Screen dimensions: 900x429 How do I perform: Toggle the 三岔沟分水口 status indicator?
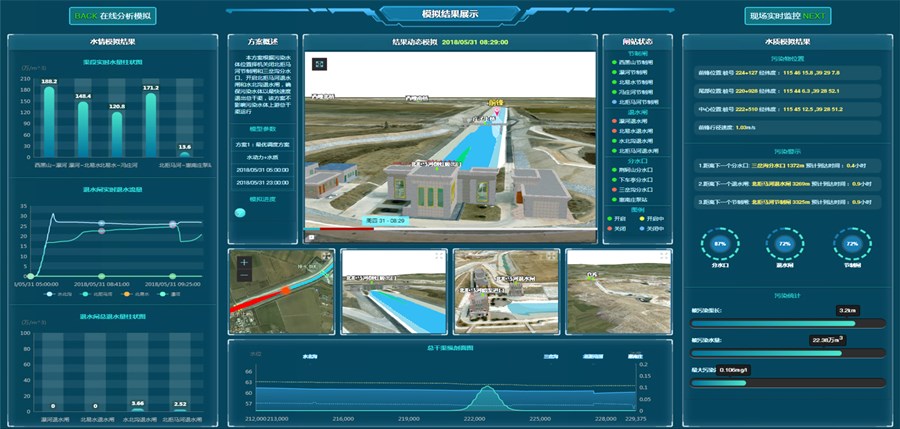pyautogui.click(x=613, y=189)
